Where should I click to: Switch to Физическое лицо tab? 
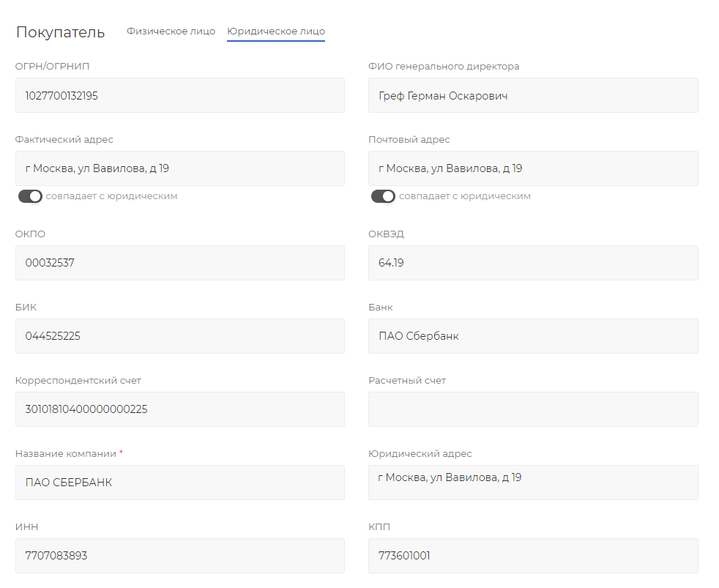click(171, 31)
